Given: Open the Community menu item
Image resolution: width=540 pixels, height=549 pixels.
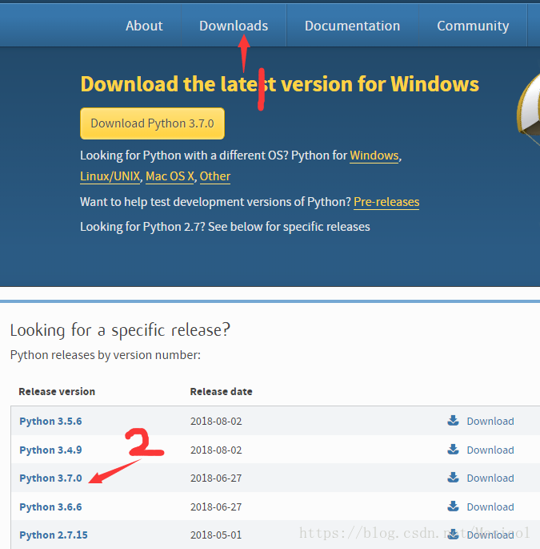Looking at the screenshot, I should [x=473, y=26].
